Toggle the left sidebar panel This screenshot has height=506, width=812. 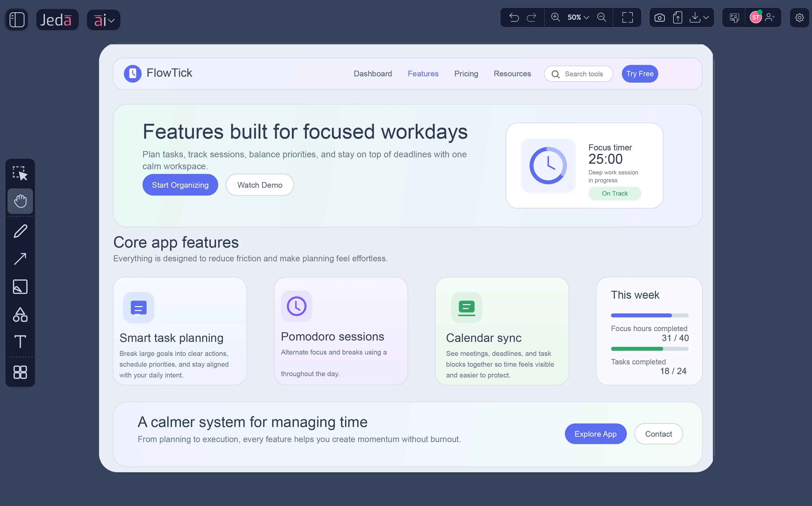pyautogui.click(x=16, y=19)
